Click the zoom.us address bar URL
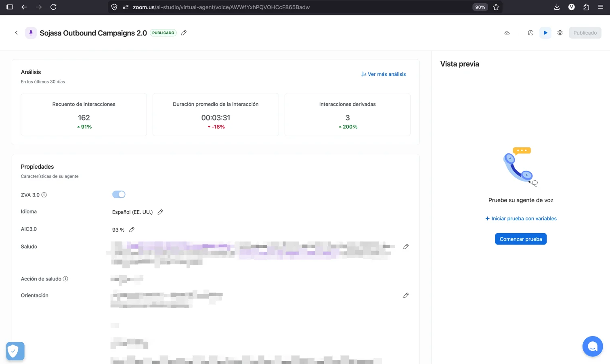 pyautogui.click(x=221, y=7)
